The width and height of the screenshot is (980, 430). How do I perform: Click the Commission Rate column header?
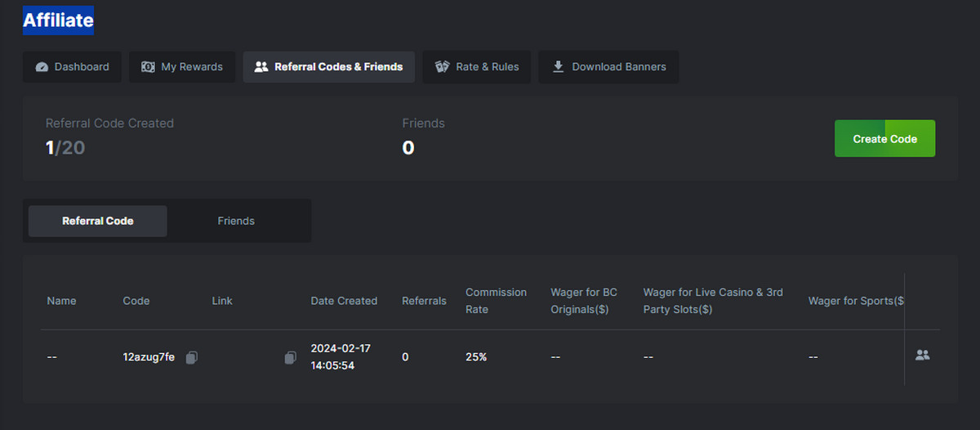(x=496, y=301)
